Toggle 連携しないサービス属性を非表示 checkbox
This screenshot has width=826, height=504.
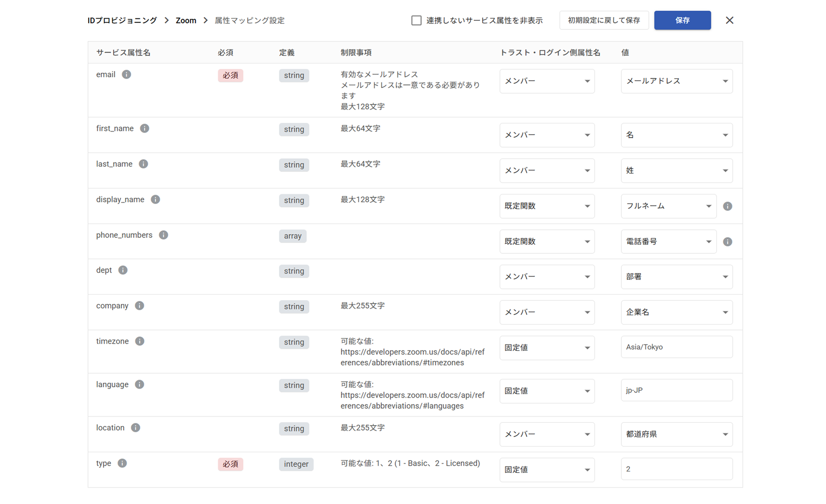[417, 20]
